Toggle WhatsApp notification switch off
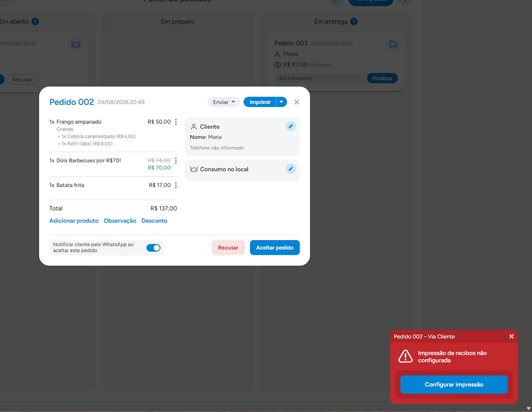This screenshot has height=412, width=532. [153, 248]
